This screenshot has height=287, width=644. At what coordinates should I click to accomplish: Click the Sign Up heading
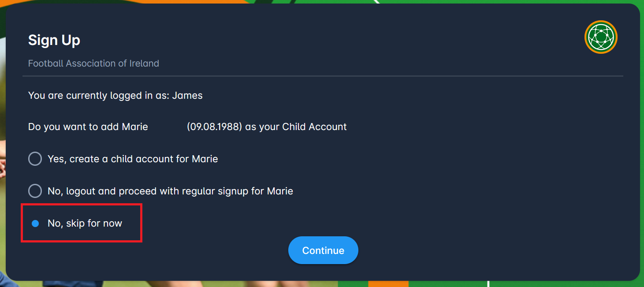coord(54,40)
